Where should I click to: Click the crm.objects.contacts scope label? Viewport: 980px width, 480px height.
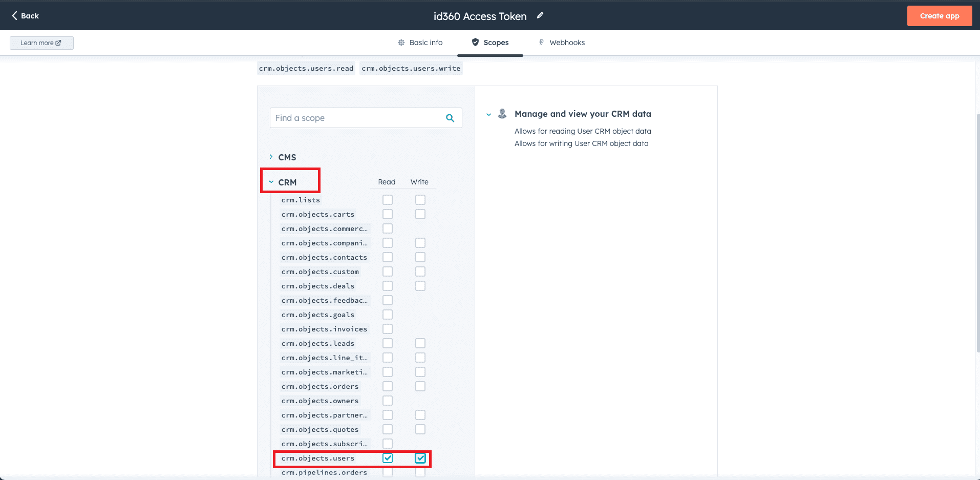coord(324,257)
